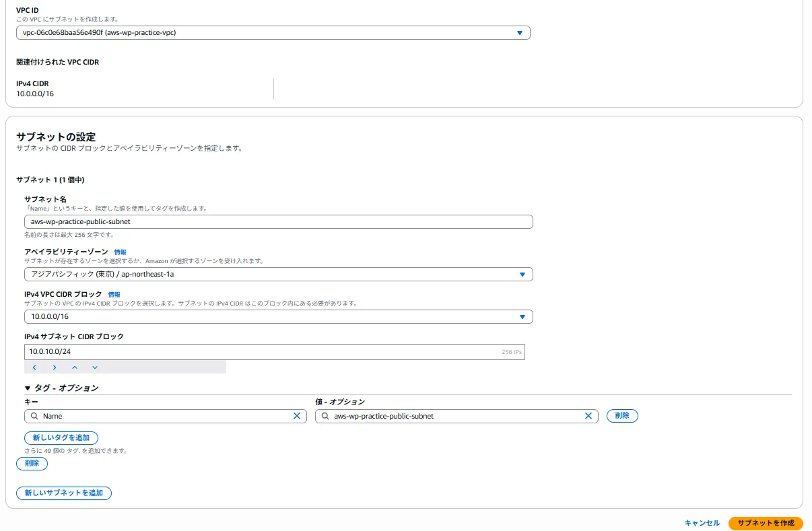Click 新しいタグを追加 button
This screenshot has height=531, width=812.
pyautogui.click(x=61, y=437)
